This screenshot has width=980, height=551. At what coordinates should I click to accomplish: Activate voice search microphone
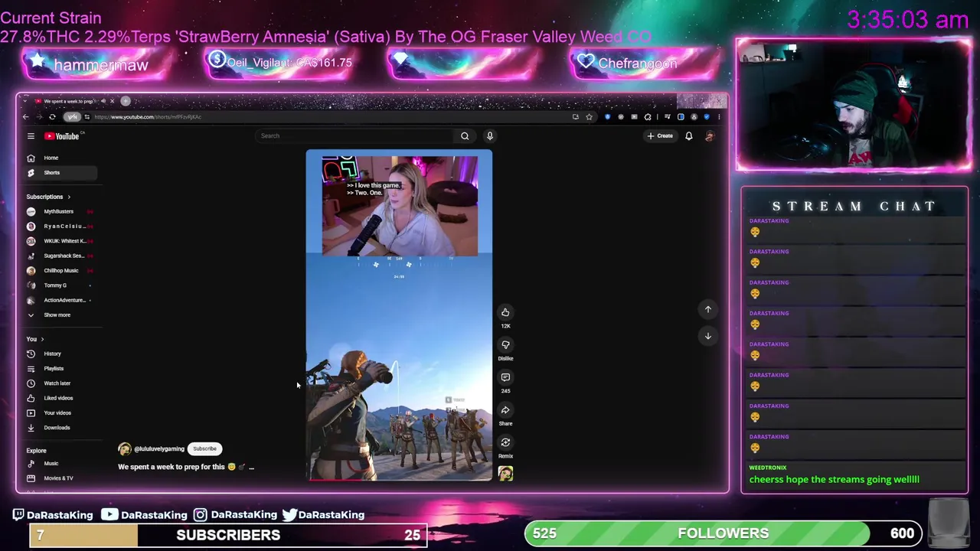pos(490,136)
